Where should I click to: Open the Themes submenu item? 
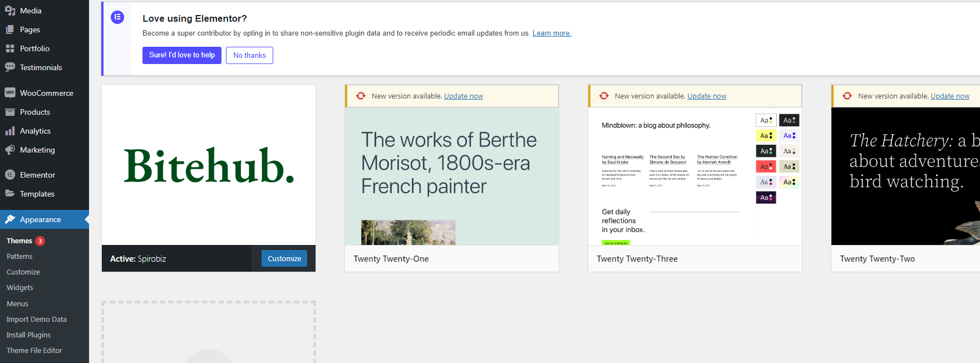pos(19,241)
